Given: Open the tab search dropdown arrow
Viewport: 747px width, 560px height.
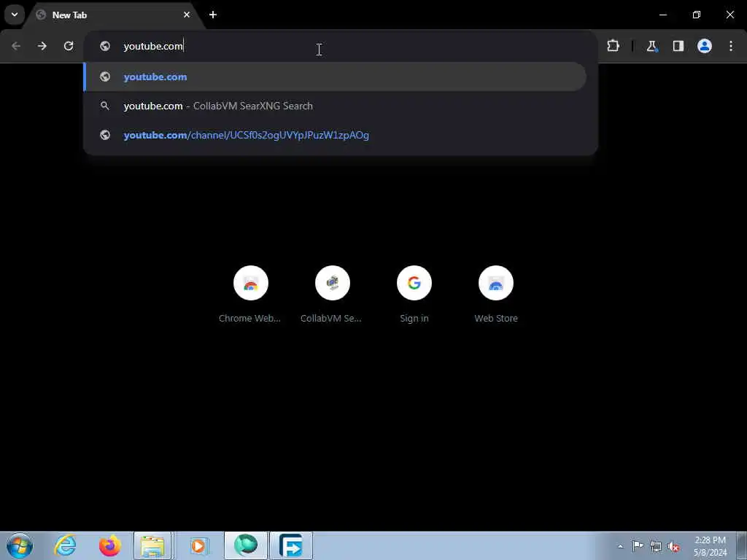Looking at the screenshot, I should pyautogui.click(x=15, y=15).
